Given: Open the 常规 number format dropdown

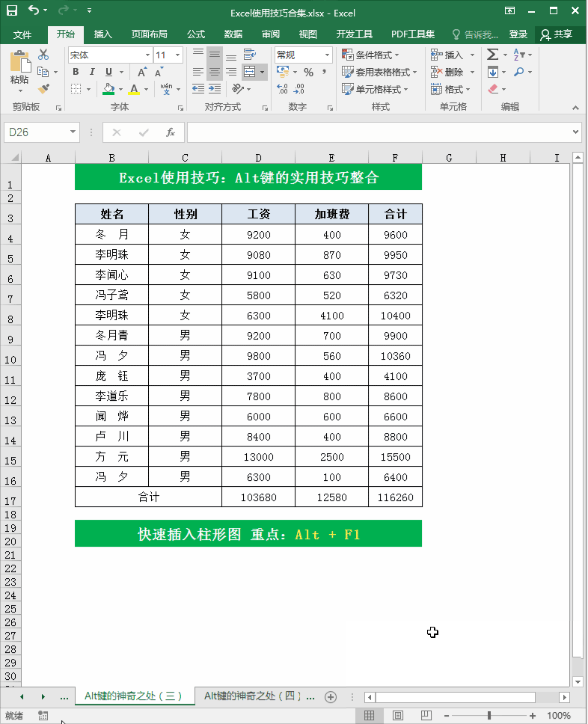Looking at the screenshot, I should (327, 55).
